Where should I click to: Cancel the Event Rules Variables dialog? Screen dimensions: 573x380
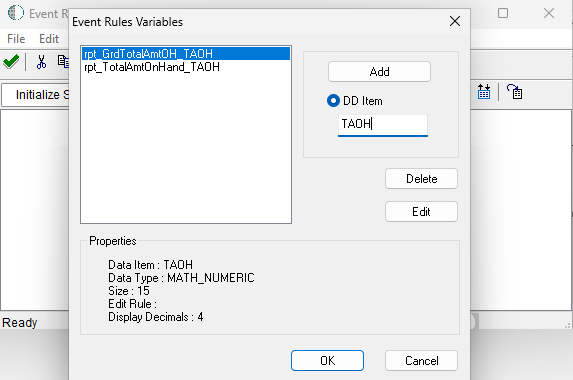[x=421, y=361]
